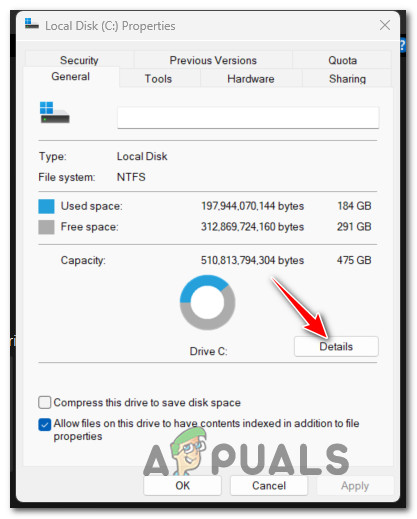Click the blue help question mark icon

point(403,45)
